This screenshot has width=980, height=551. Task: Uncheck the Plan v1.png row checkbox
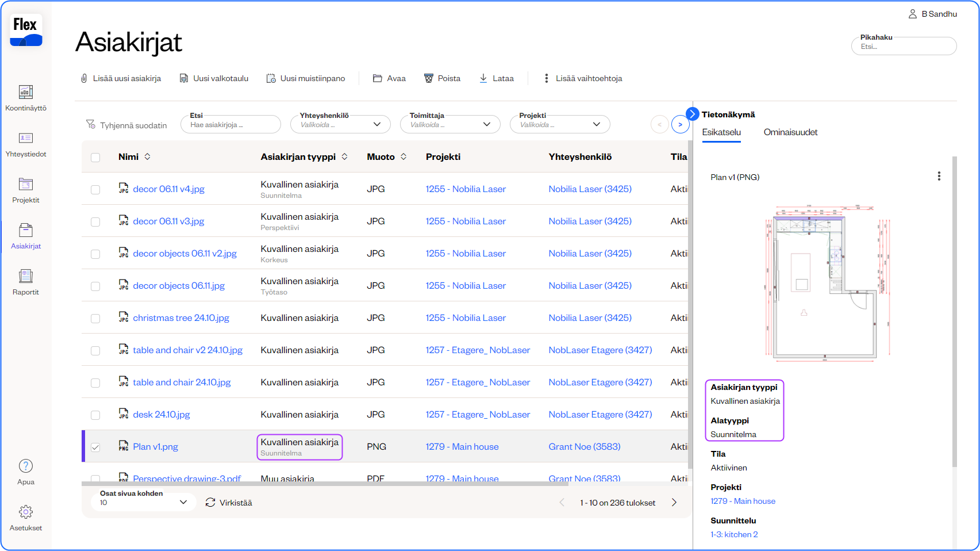click(x=95, y=447)
